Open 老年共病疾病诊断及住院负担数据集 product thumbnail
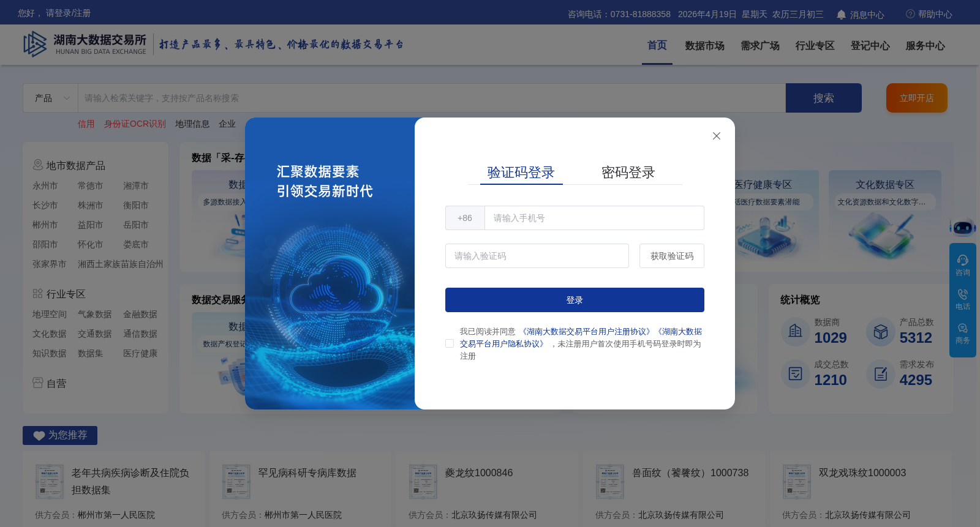 50,481
